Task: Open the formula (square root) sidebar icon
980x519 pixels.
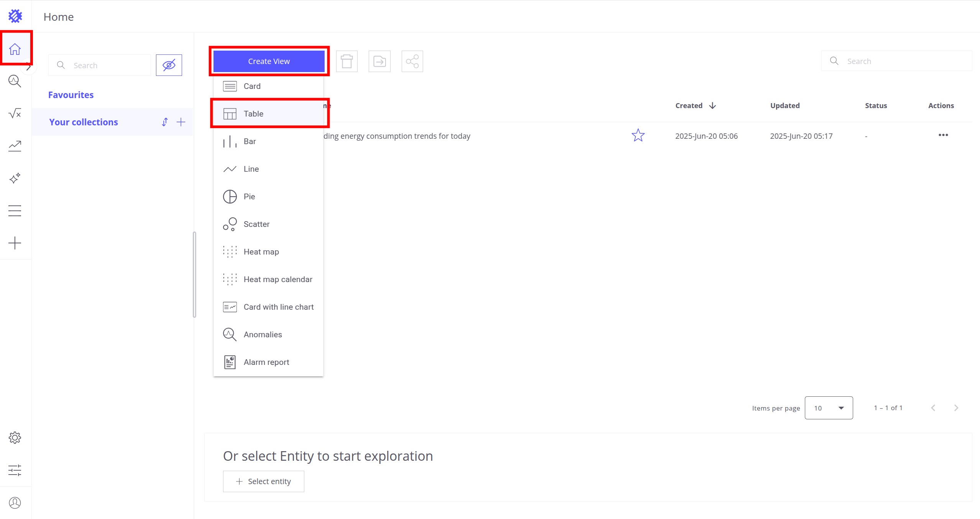Action: [x=15, y=113]
